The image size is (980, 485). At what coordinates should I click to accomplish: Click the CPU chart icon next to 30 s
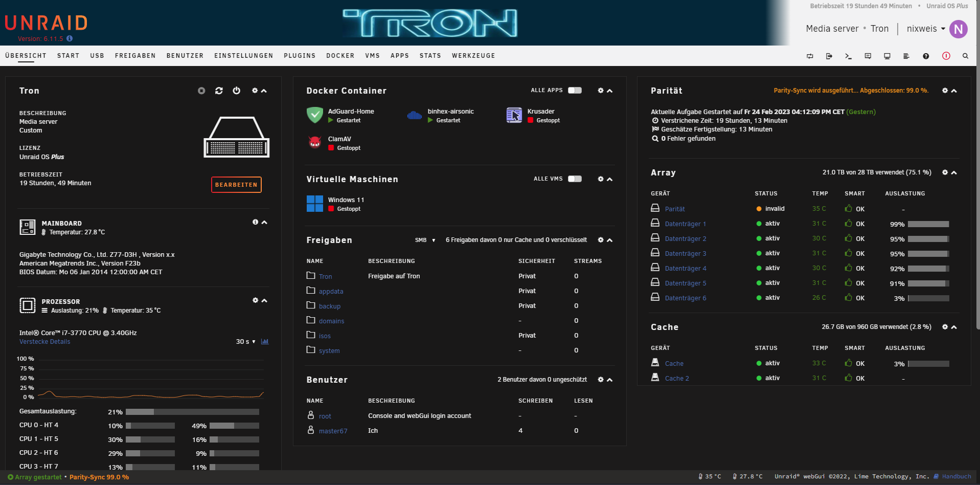pyautogui.click(x=265, y=341)
